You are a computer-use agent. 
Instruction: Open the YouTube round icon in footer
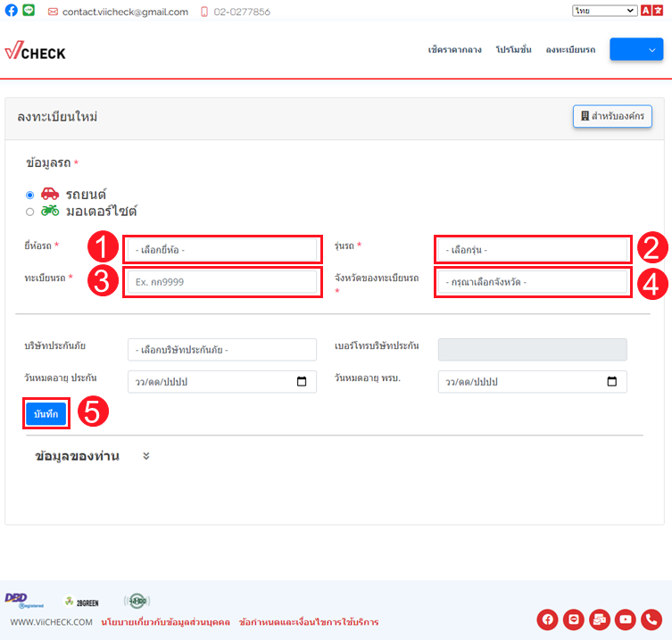626,619
